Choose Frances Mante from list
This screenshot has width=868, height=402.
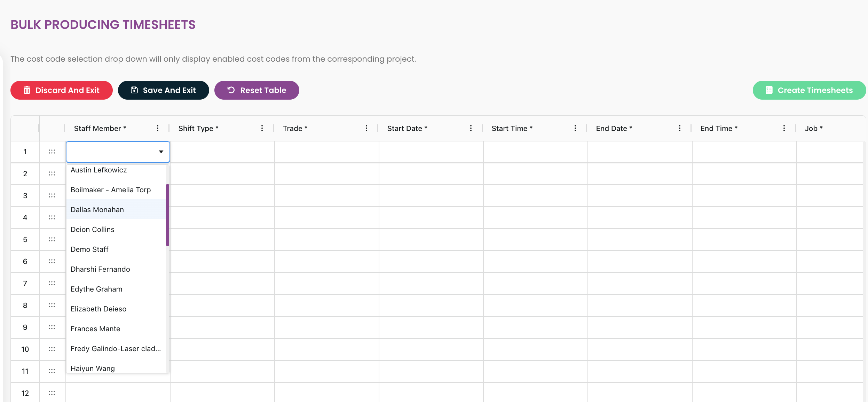coord(116,329)
